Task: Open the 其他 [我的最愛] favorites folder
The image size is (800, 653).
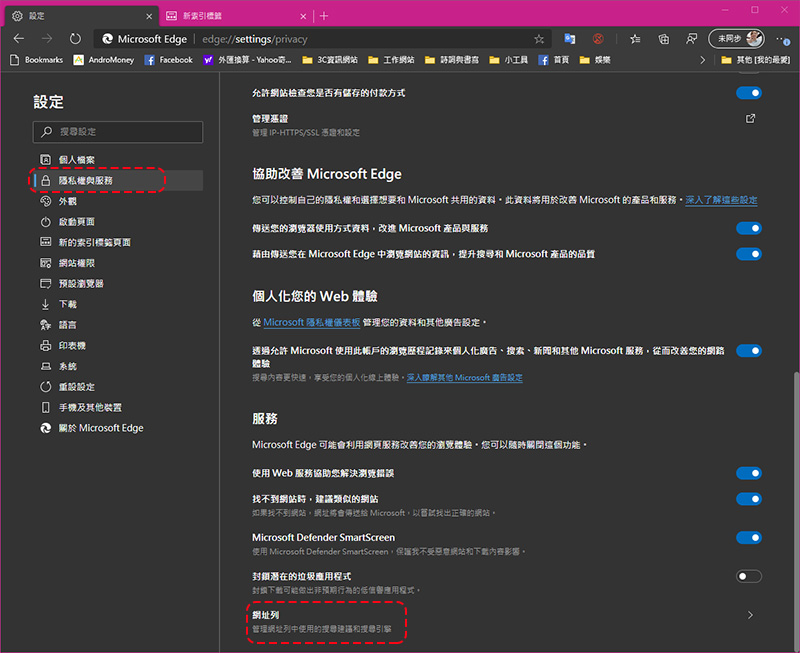Action: [x=754, y=60]
